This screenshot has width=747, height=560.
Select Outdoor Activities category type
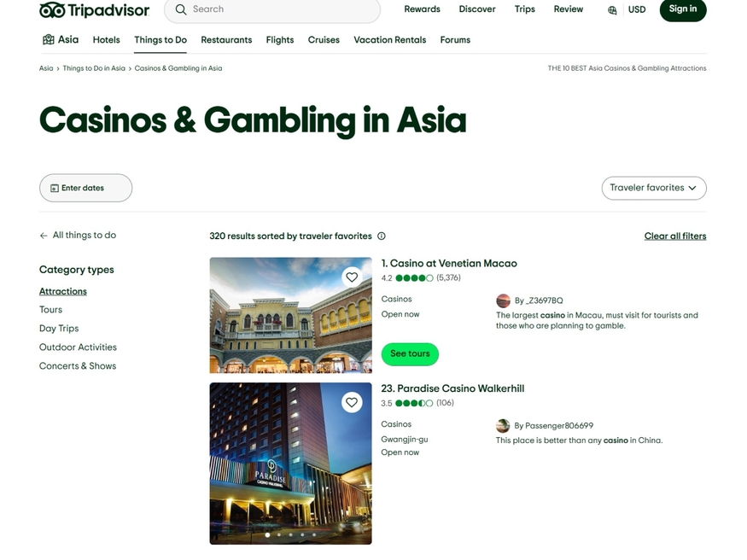(x=79, y=347)
